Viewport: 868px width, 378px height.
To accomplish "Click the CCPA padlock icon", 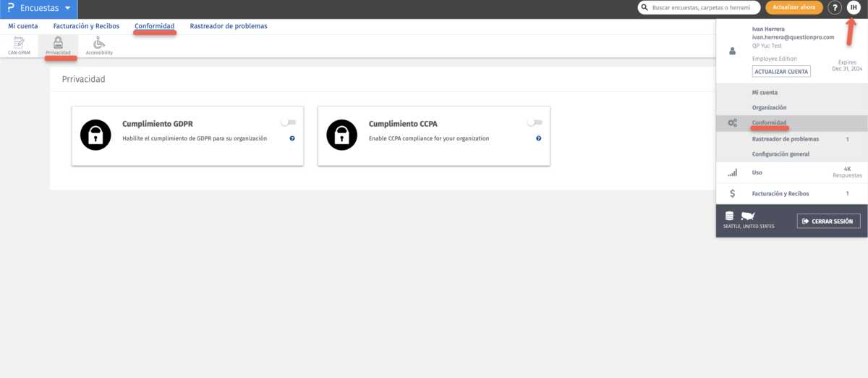I will point(341,135).
